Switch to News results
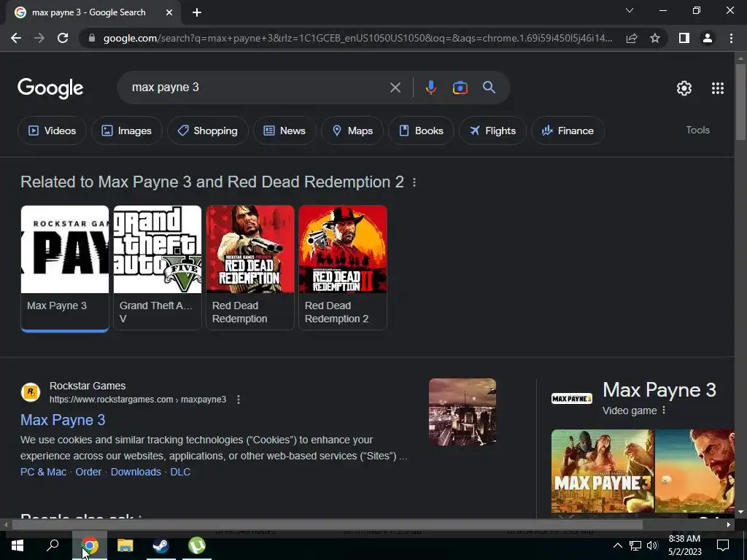747x560 pixels. [x=285, y=131]
